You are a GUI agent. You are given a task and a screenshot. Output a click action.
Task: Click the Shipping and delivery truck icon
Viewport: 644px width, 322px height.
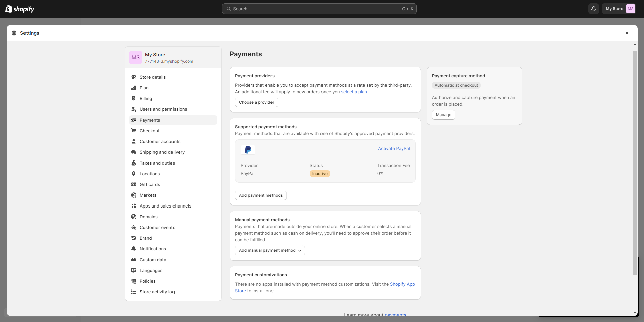point(134,152)
